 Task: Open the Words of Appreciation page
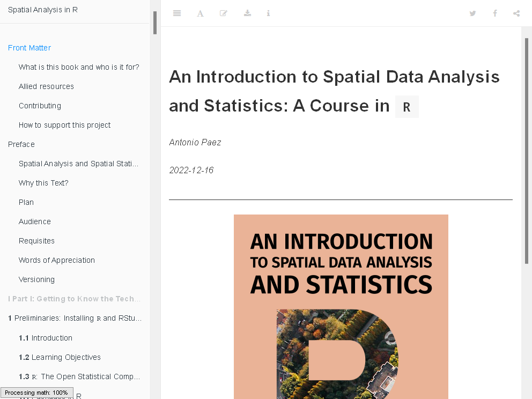(56, 260)
